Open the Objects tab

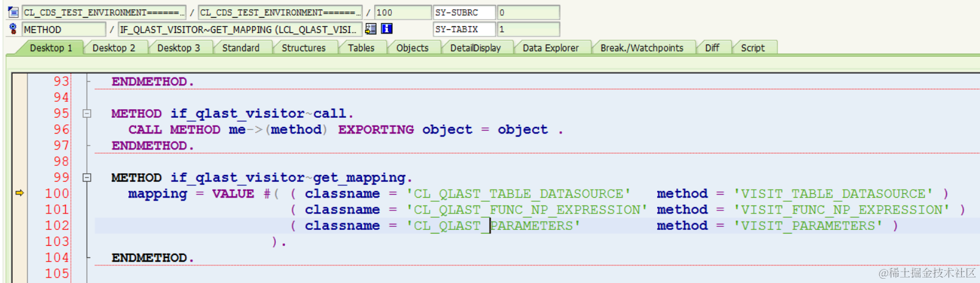tap(412, 48)
